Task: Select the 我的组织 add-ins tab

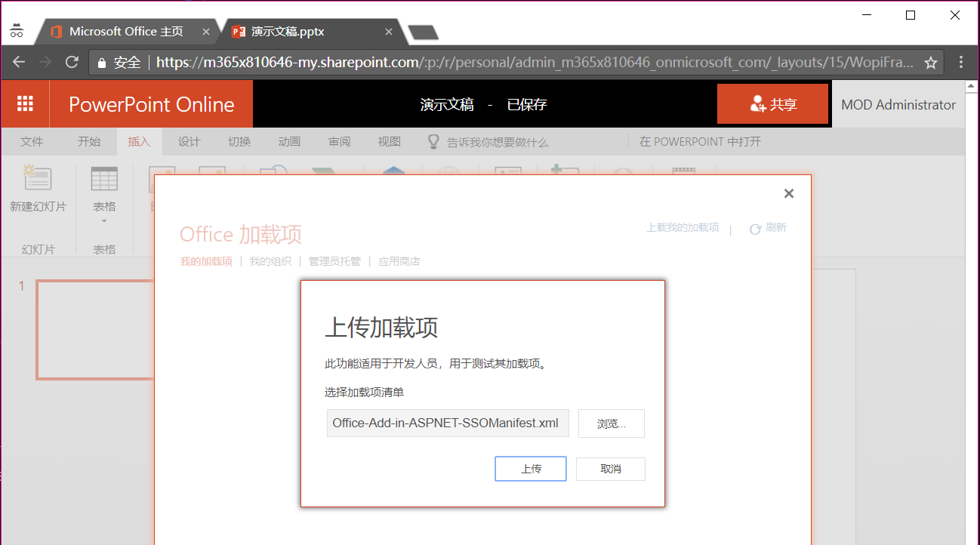Action: pyautogui.click(x=270, y=260)
